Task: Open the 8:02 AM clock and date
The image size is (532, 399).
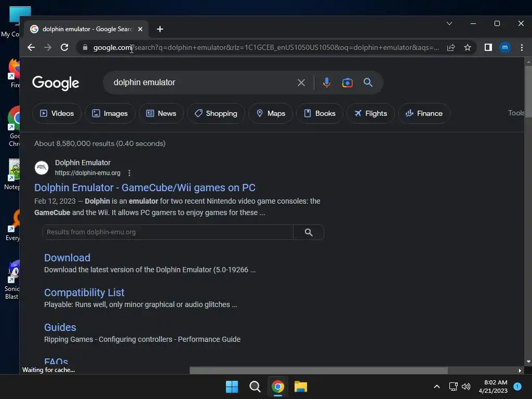Action: pyautogui.click(x=493, y=387)
